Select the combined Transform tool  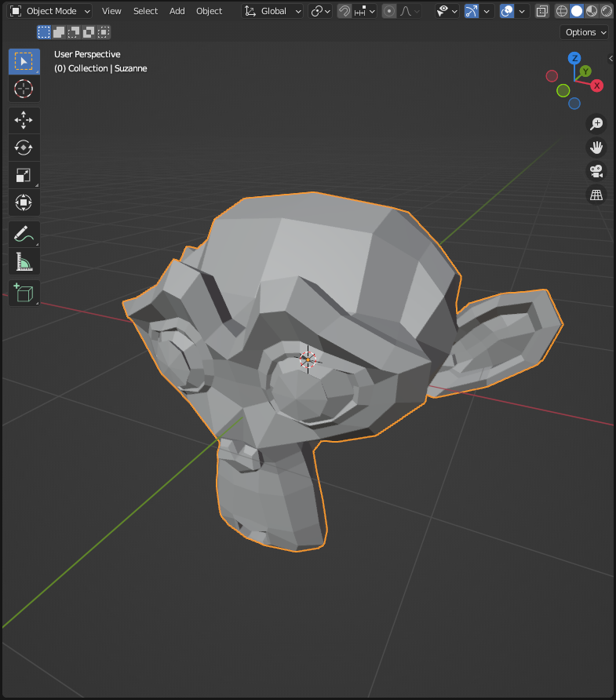(24, 202)
